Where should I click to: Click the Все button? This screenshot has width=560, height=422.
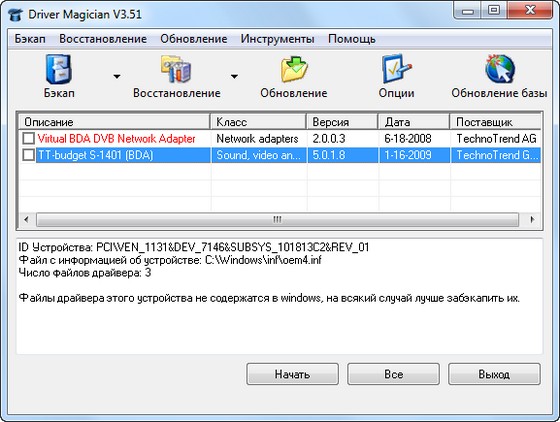[x=393, y=374]
